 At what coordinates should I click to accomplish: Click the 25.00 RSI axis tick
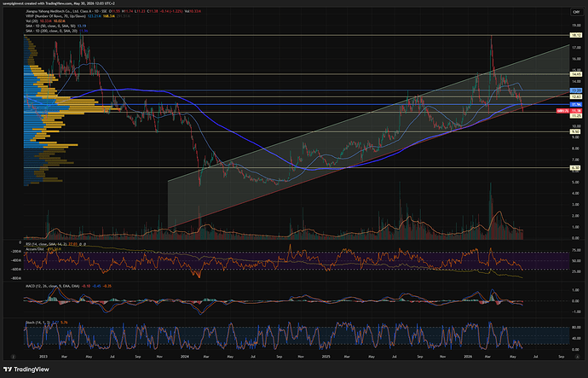[576, 271]
